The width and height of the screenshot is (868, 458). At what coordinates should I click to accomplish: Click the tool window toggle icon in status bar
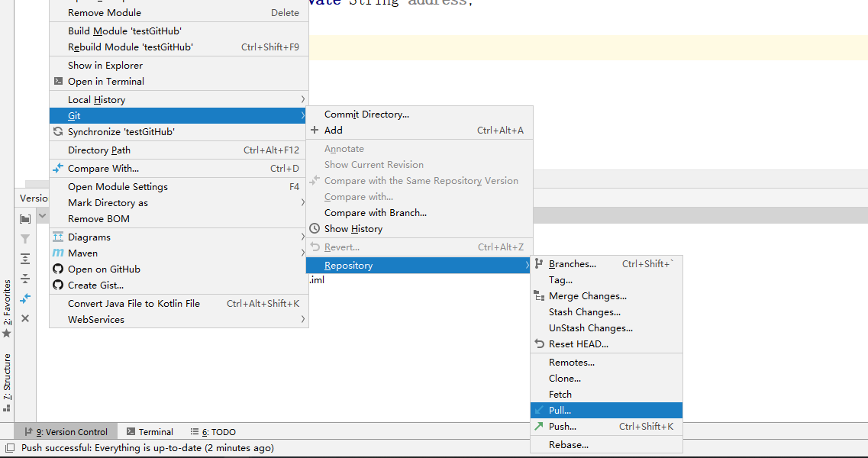[9, 448]
